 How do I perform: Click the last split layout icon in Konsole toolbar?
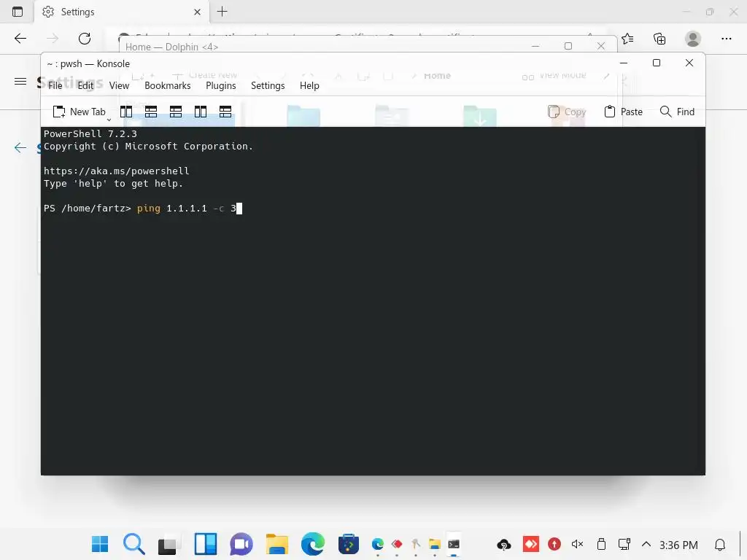pos(225,112)
